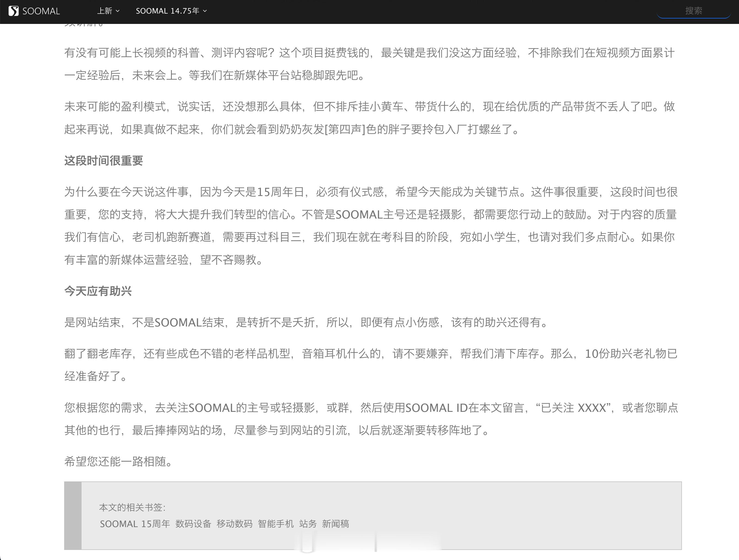
Task: Focus the 搜索 search field
Action: pyautogui.click(x=694, y=11)
